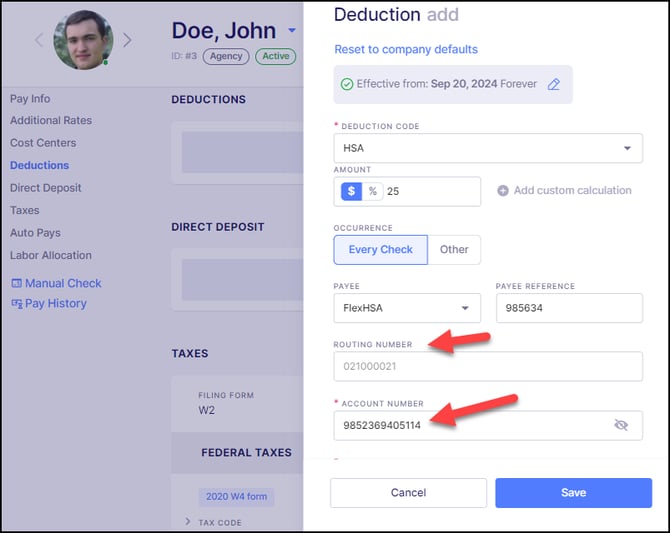The width and height of the screenshot is (670, 533).
Task: Click the effective date checkmark icon
Action: (347, 84)
